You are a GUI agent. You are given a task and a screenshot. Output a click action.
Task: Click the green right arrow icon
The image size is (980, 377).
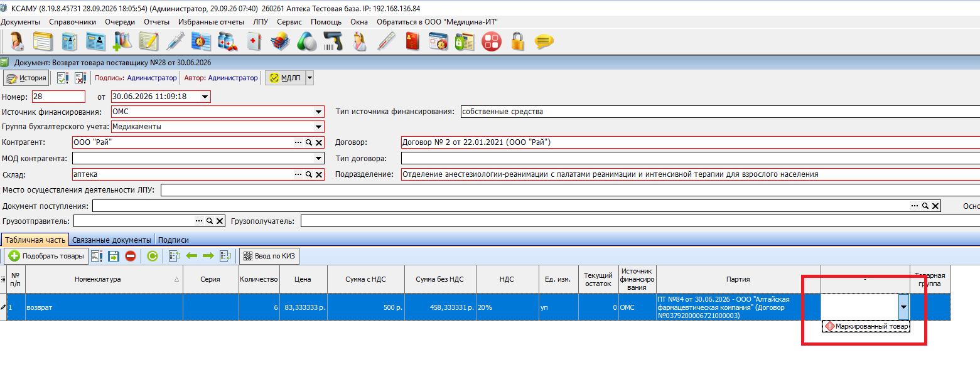point(208,256)
